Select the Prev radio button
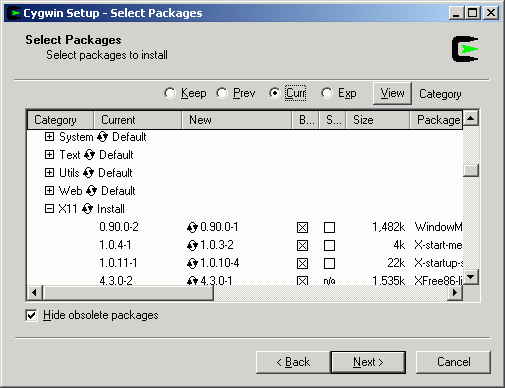The height and width of the screenshot is (388, 505). click(222, 93)
